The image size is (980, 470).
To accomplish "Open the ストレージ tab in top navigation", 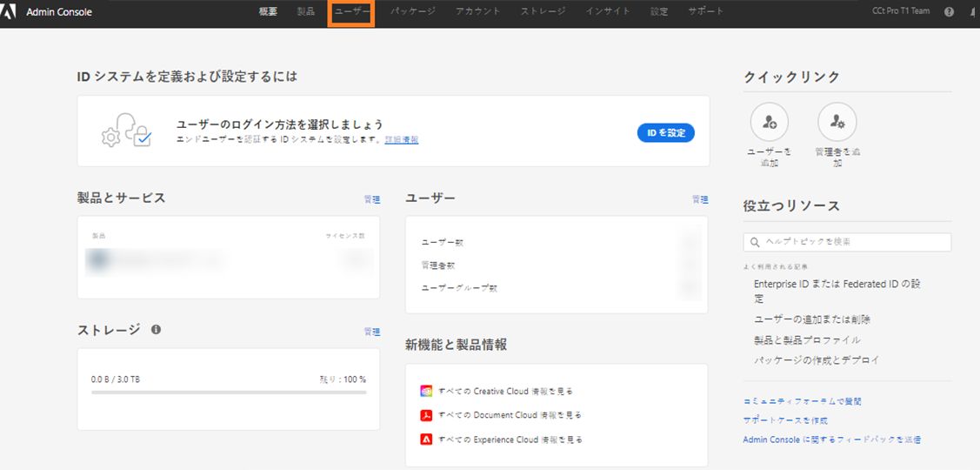I will click(543, 11).
